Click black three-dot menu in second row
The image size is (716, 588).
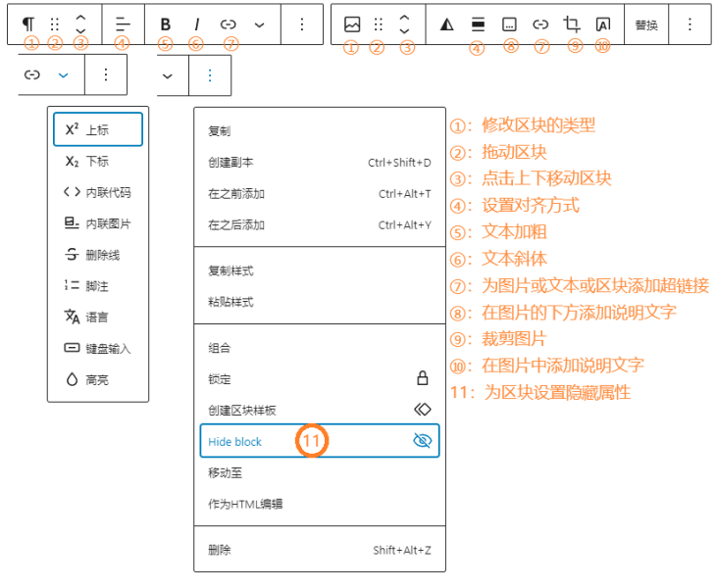click(106, 74)
